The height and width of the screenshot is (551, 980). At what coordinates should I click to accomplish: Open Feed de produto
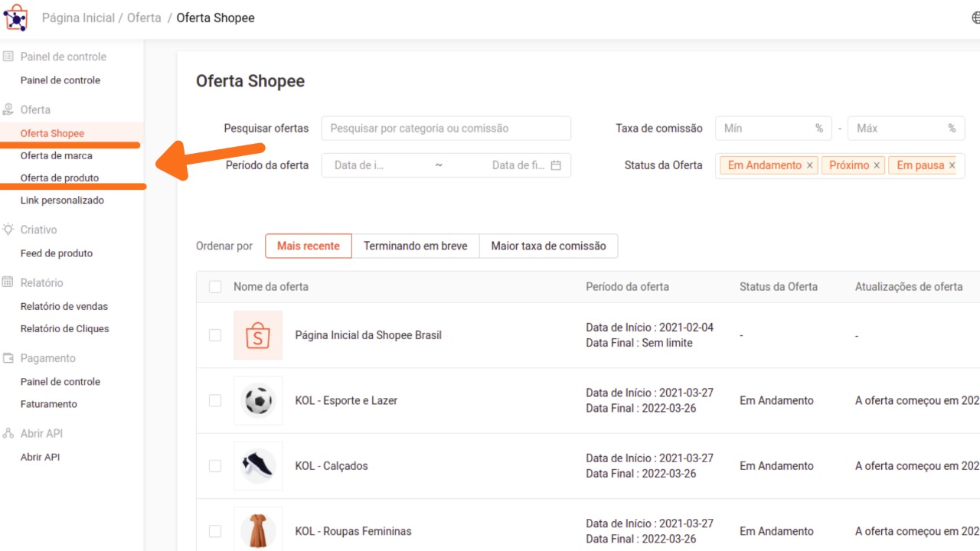point(57,253)
